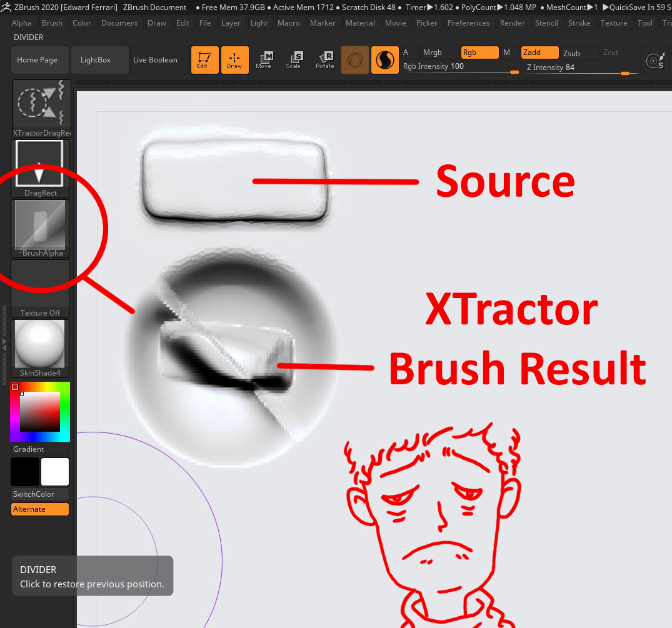Open the Material menu
The image size is (672, 628).
click(361, 23)
